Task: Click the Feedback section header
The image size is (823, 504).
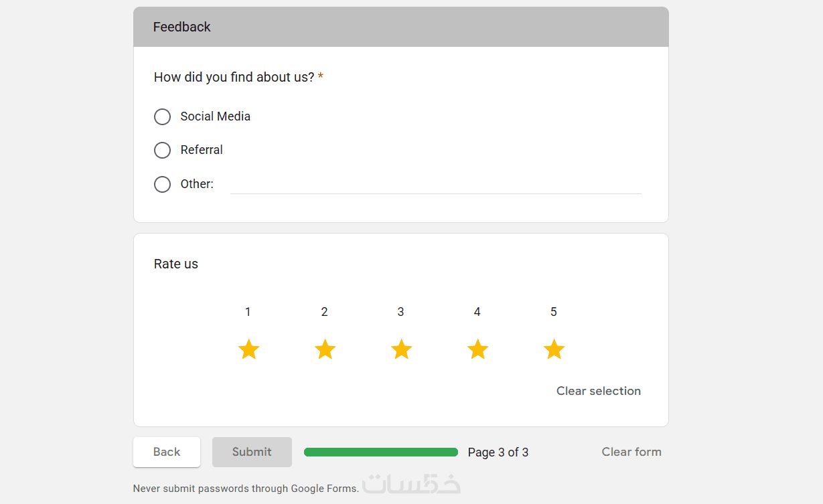Action: [182, 27]
